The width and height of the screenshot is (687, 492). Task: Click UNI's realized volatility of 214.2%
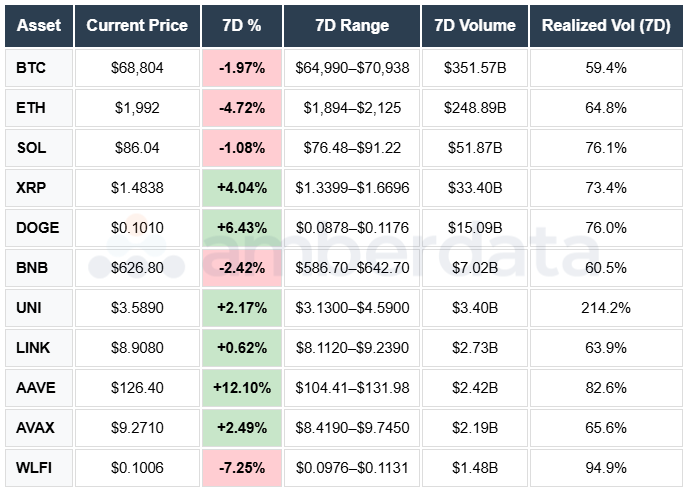[x=605, y=308]
